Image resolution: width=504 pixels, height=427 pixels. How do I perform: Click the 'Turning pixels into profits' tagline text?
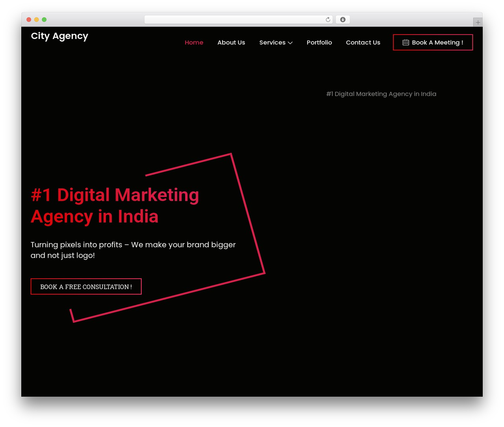pyautogui.click(x=133, y=250)
